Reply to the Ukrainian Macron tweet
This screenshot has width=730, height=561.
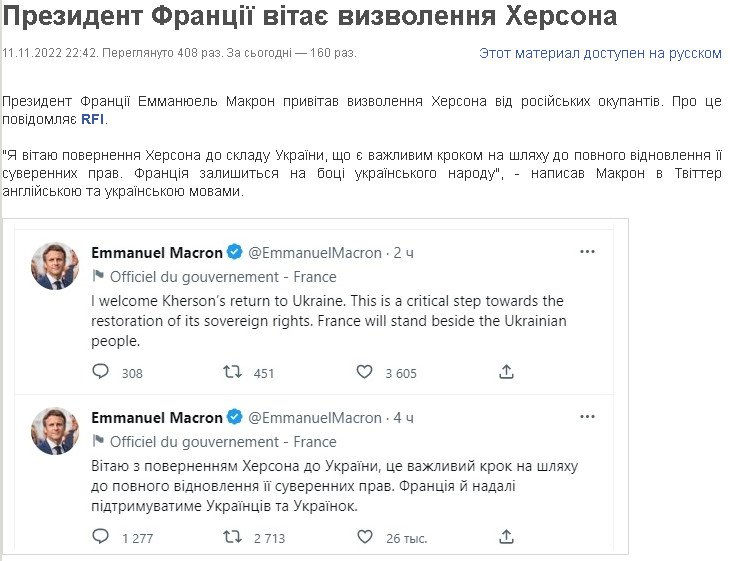click(x=101, y=537)
